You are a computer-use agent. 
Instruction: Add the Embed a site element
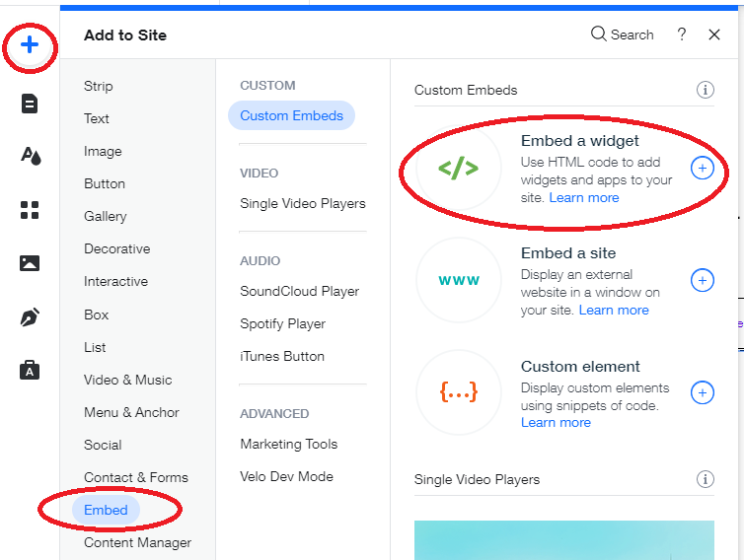(703, 280)
